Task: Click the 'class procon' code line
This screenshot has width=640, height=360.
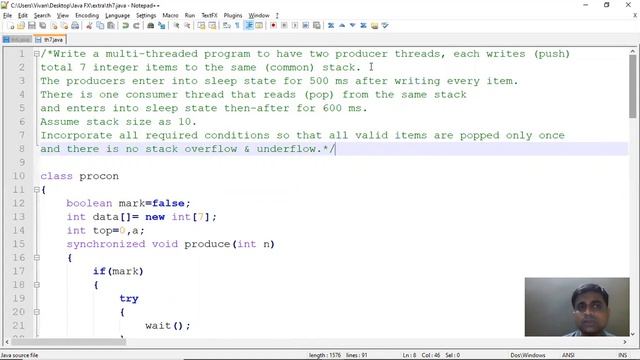Action: click(x=80, y=176)
